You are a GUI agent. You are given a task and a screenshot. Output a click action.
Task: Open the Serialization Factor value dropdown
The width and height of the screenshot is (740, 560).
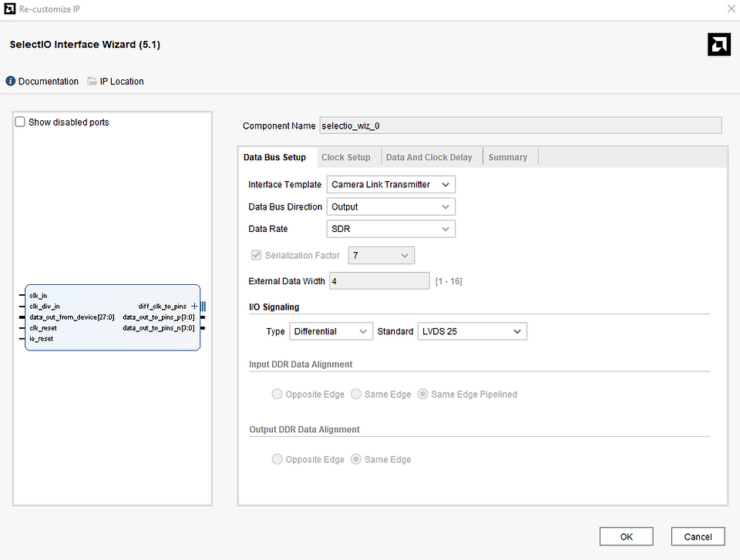[x=382, y=255]
